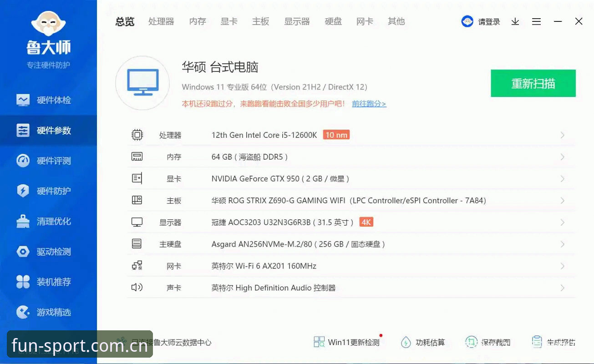The height and width of the screenshot is (364, 594).
Task: Switch to the 主板 tab
Action: pyautogui.click(x=261, y=21)
